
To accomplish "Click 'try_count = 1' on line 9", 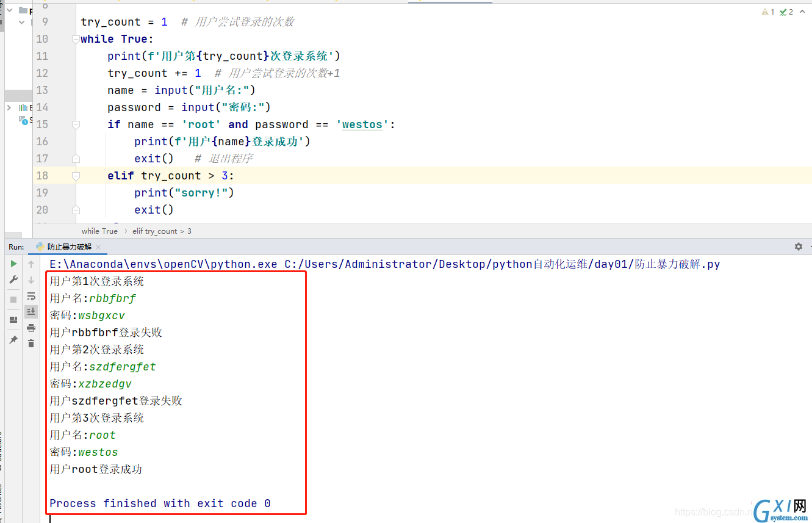I will [124, 22].
